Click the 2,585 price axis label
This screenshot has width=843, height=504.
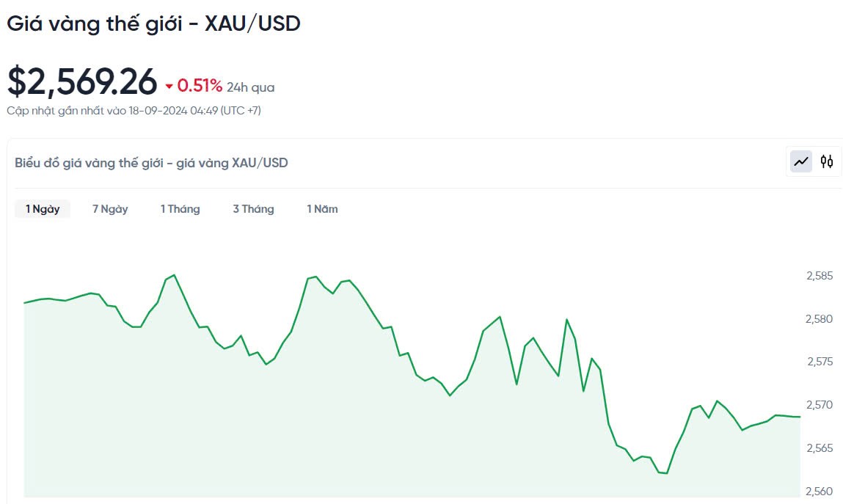(820, 277)
